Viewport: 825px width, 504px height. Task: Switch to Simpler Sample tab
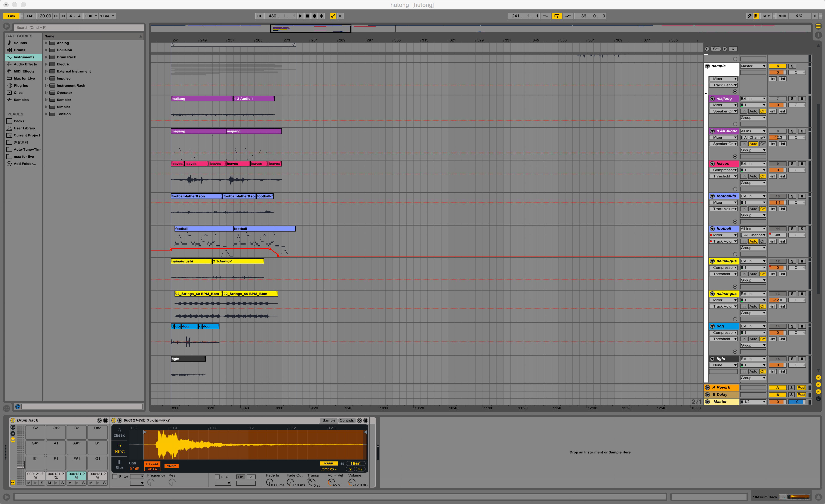[329, 420]
